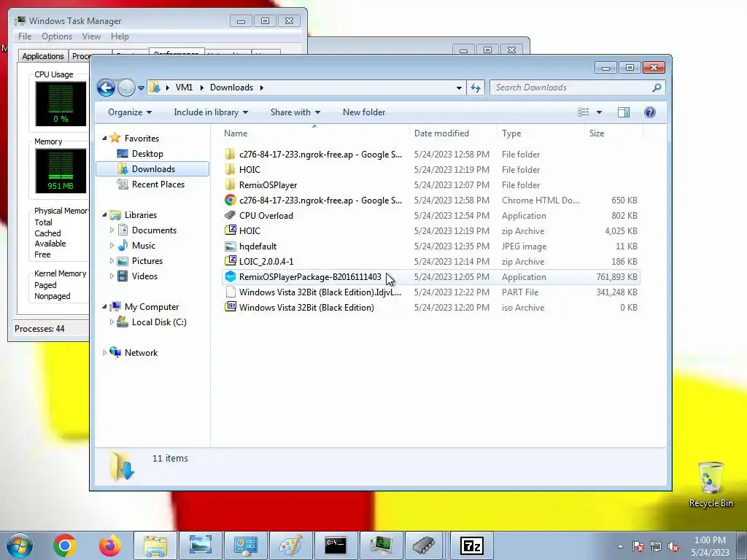Click the Change your view icon

(x=583, y=112)
